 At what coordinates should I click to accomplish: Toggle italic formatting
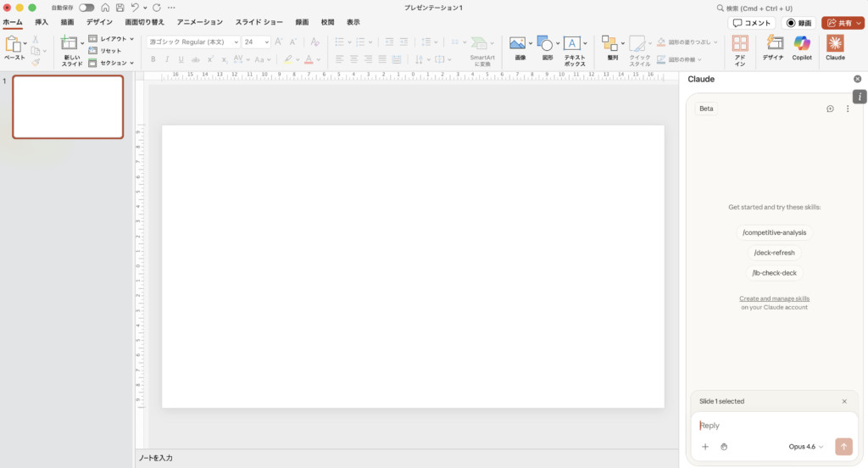(167, 59)
